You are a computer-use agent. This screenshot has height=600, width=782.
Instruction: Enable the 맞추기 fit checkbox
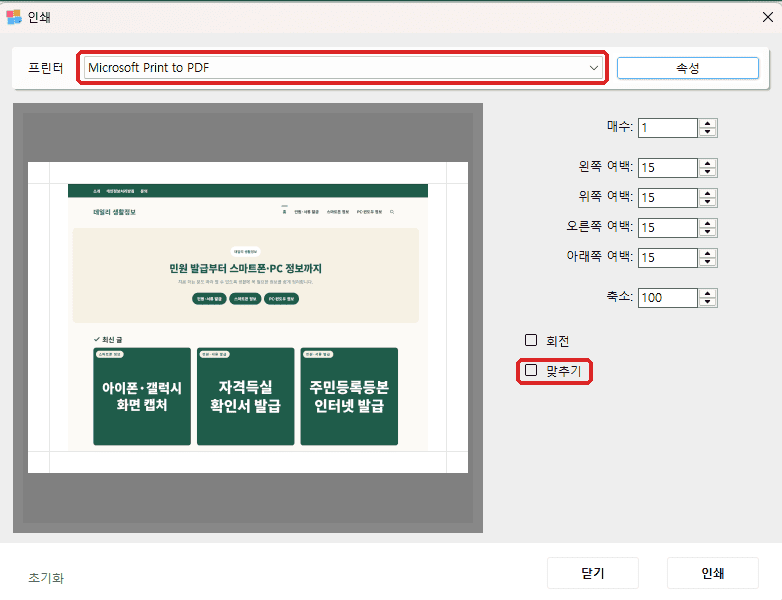point(531,370)
